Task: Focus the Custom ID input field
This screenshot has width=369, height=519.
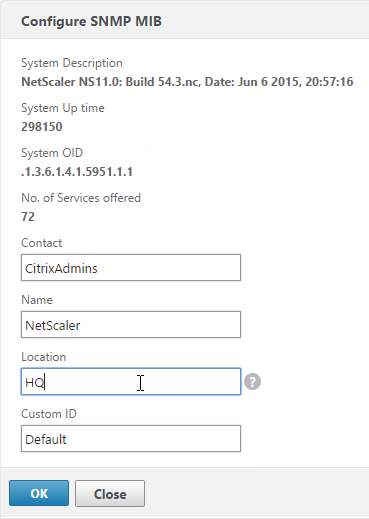Action: click(x=131, y=439)
